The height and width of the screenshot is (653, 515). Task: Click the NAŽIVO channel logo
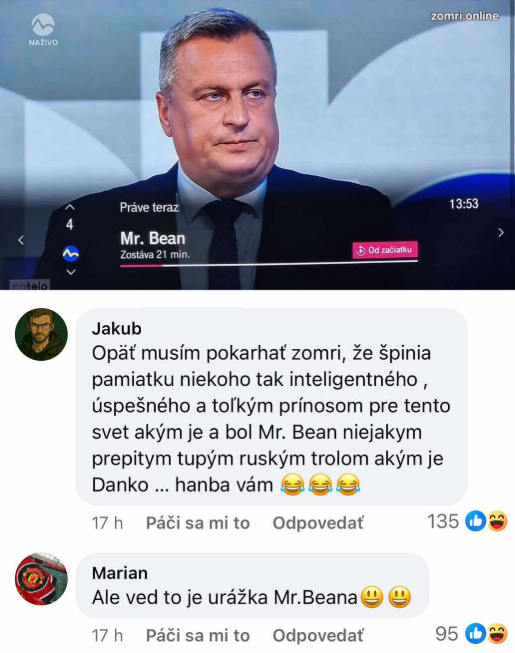(43, 29)
